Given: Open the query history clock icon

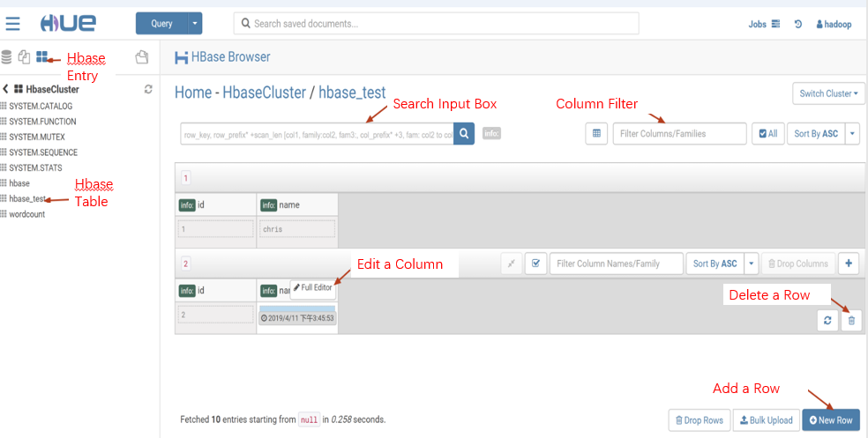Looking at the screenshot, I should pos(798,24).
